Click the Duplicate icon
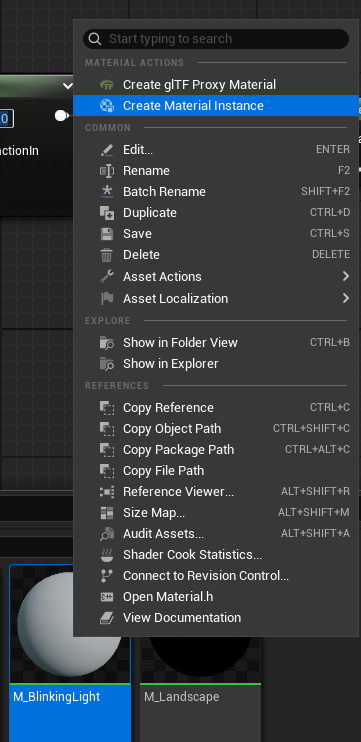This screenshot has height=742, width=361. click(107, 213)
